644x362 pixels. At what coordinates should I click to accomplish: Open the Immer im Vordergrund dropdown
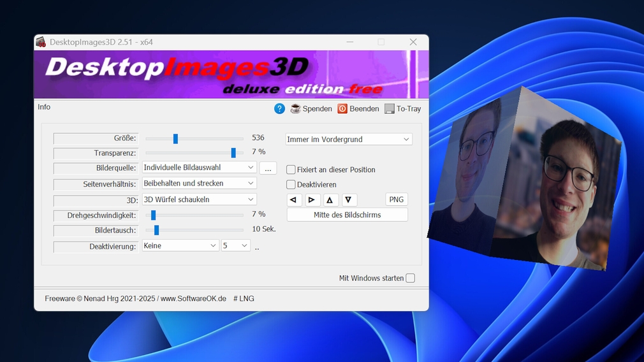[x=349, y=140]
